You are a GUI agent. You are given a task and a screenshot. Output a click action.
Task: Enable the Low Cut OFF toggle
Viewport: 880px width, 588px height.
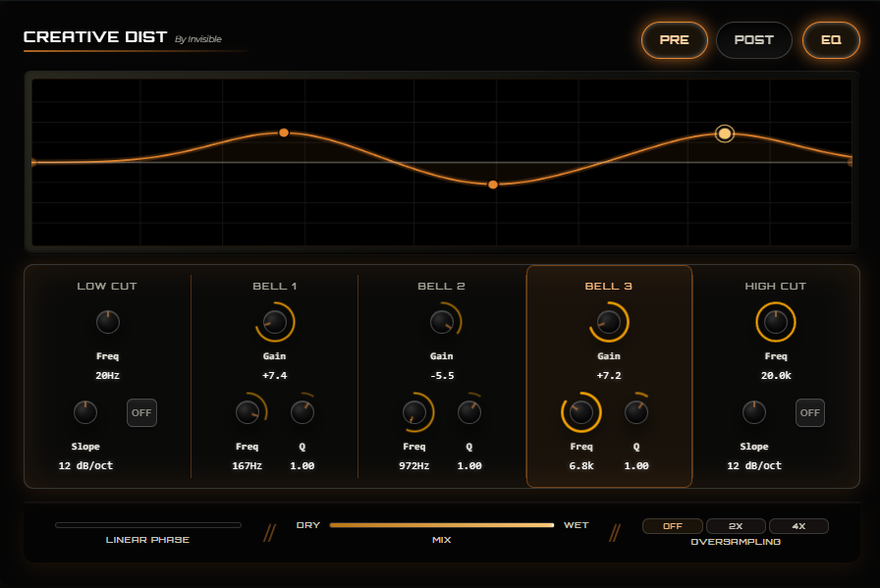click(141, 412)
